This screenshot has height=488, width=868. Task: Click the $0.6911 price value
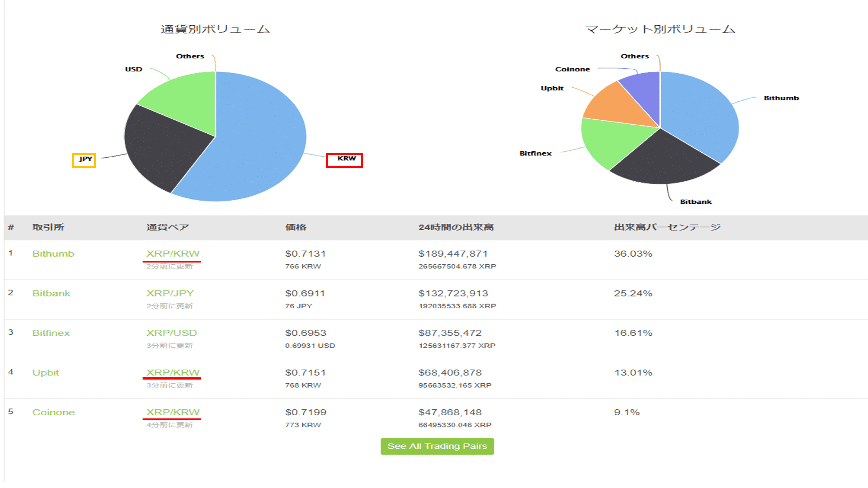[305, 294]
